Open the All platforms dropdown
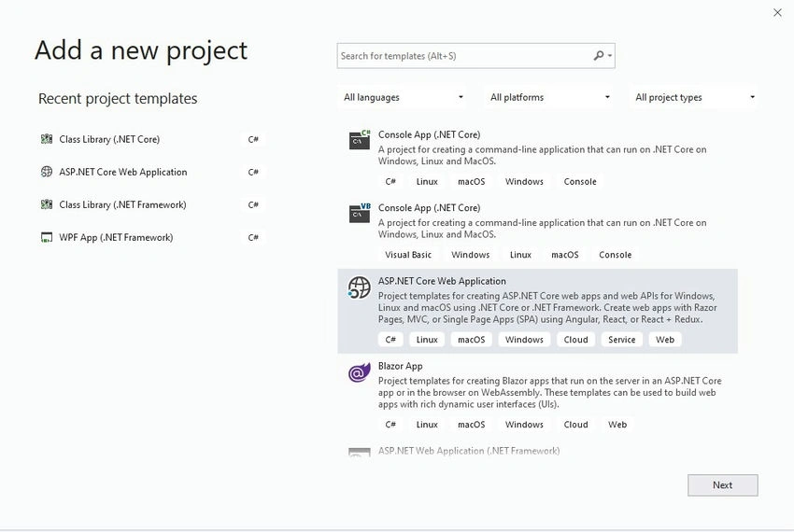This screenshot has height=532, width=794. tap(549, 97)
